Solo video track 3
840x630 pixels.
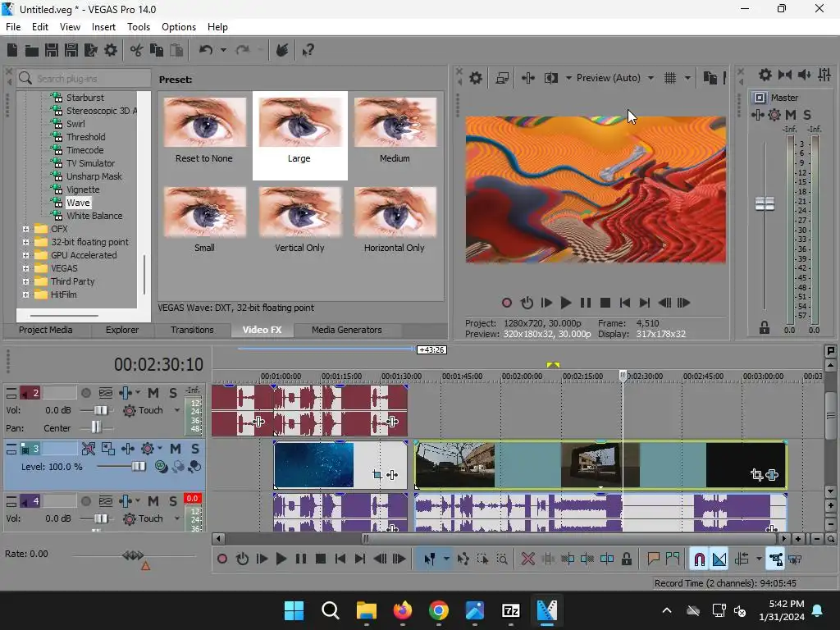[x=195, y=449]
